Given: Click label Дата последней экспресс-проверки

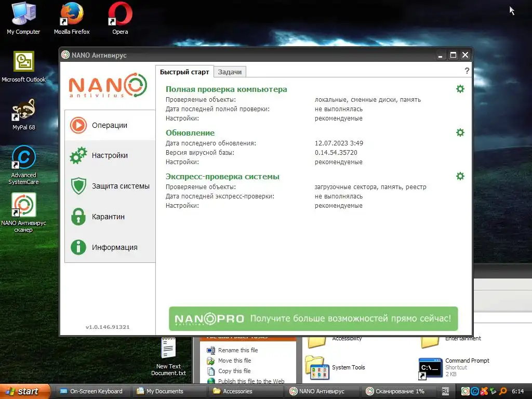Looking at the screenshot, I should (x=220, y=196).
